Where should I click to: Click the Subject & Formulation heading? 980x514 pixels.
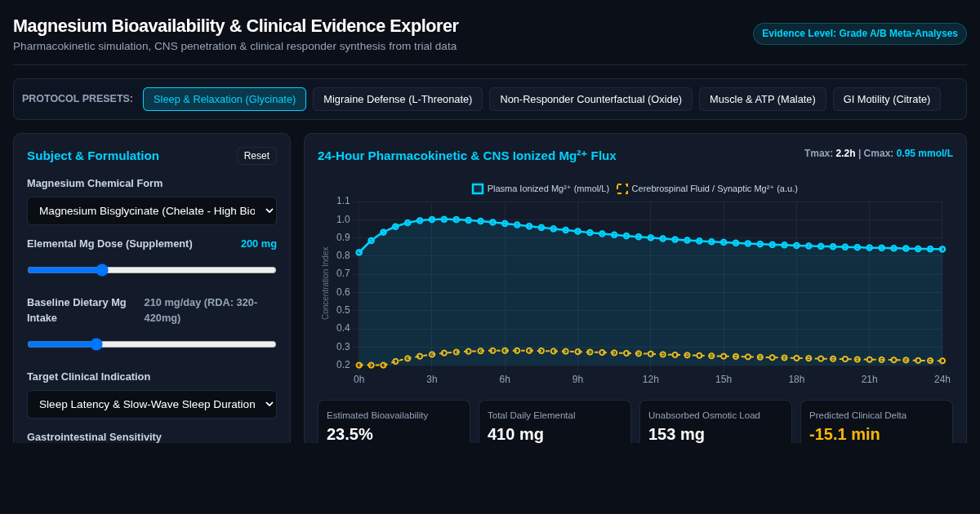click(93, 156)
